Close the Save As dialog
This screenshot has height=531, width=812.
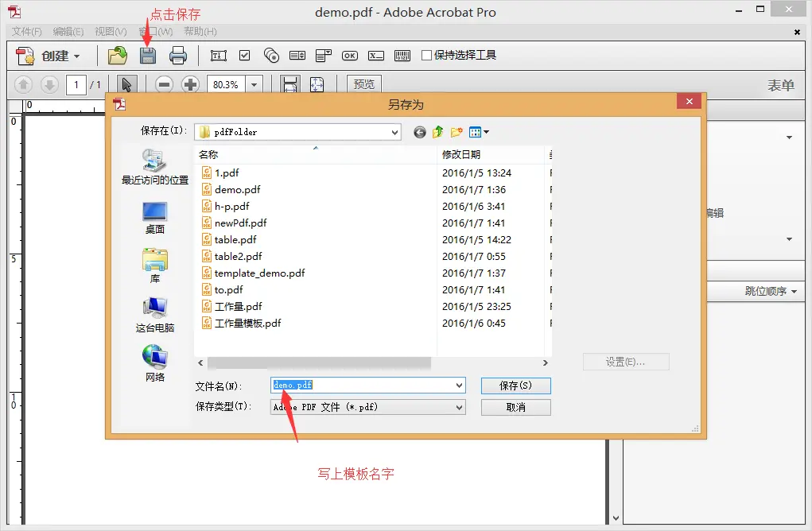click(x=690, y=102)
